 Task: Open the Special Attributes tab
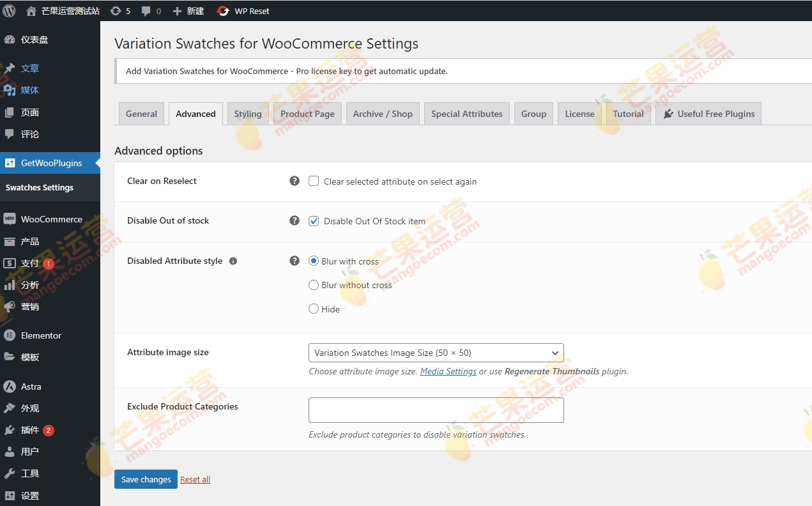tap(466, 113)
